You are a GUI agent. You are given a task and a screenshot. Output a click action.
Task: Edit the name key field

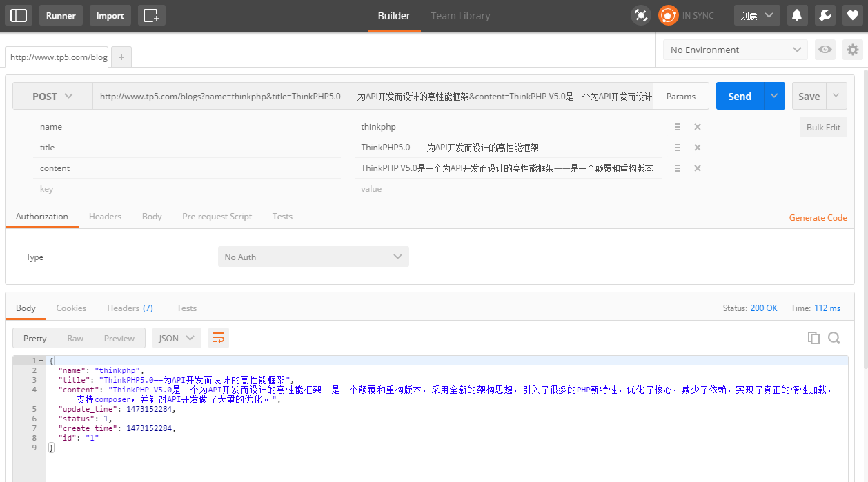pyautogui.click(x=187, y=127)
